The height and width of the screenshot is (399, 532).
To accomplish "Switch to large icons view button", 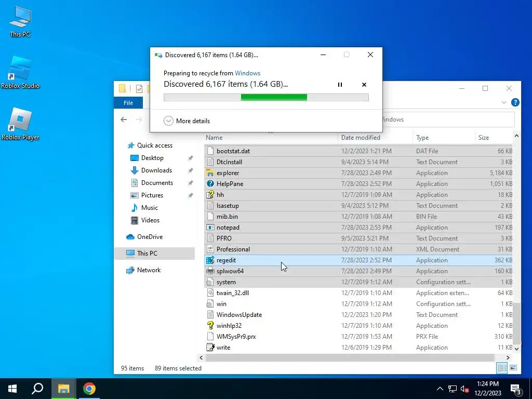I will point(513,368).
